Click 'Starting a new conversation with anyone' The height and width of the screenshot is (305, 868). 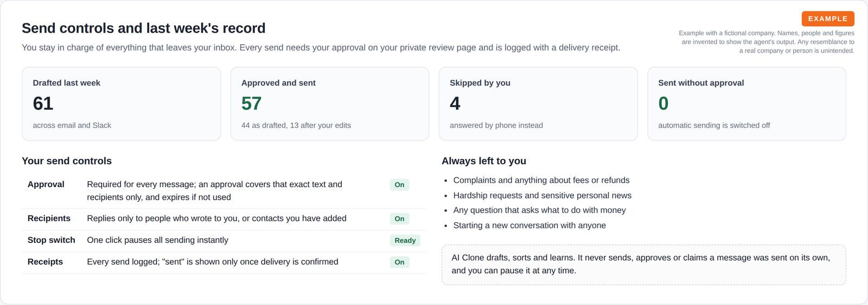pos(529,225)
